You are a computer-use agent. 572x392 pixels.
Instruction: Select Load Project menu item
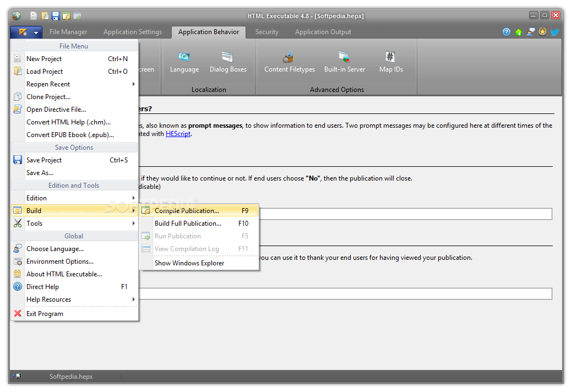pos(74,72)
